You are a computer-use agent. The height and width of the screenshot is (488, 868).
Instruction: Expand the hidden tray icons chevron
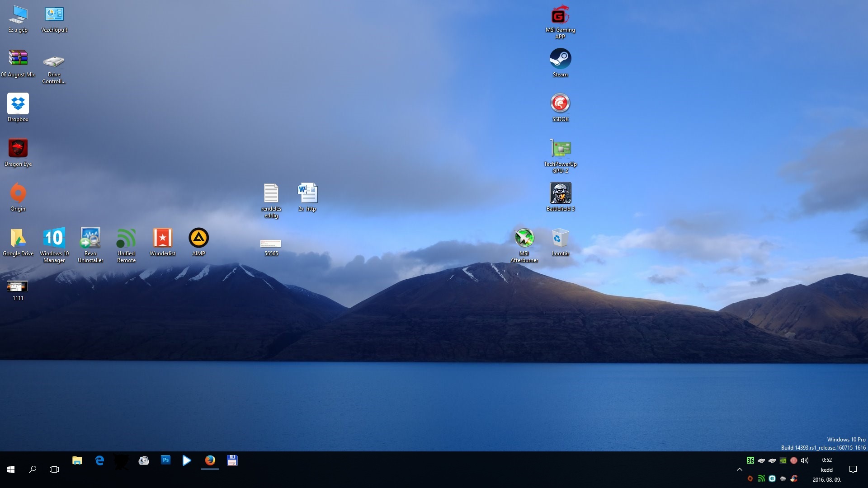point(740,469)
